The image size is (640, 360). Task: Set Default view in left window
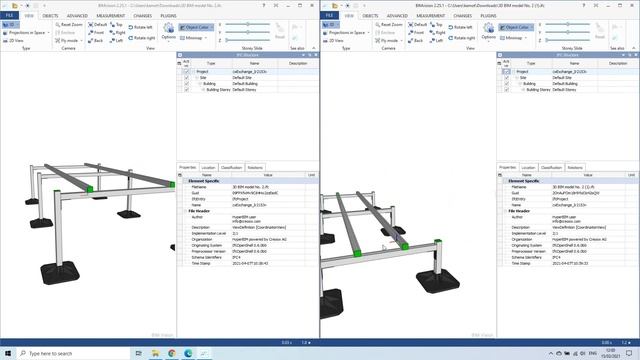pyautogui.click(x=97, y=24)
